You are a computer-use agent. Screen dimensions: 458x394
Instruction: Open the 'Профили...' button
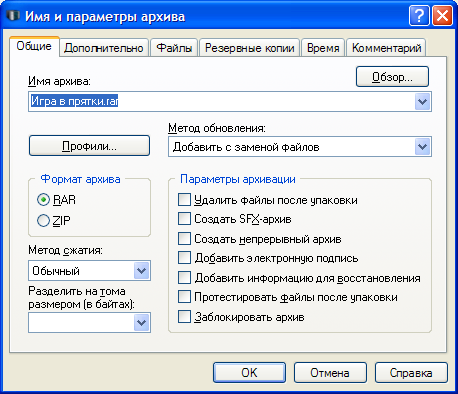point(89,146)
